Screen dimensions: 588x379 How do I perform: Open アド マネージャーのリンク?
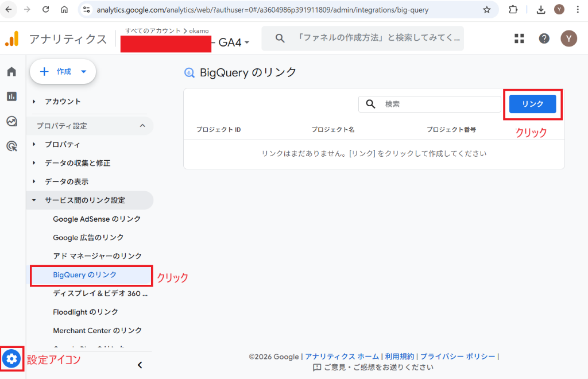(x=98, y=256)
